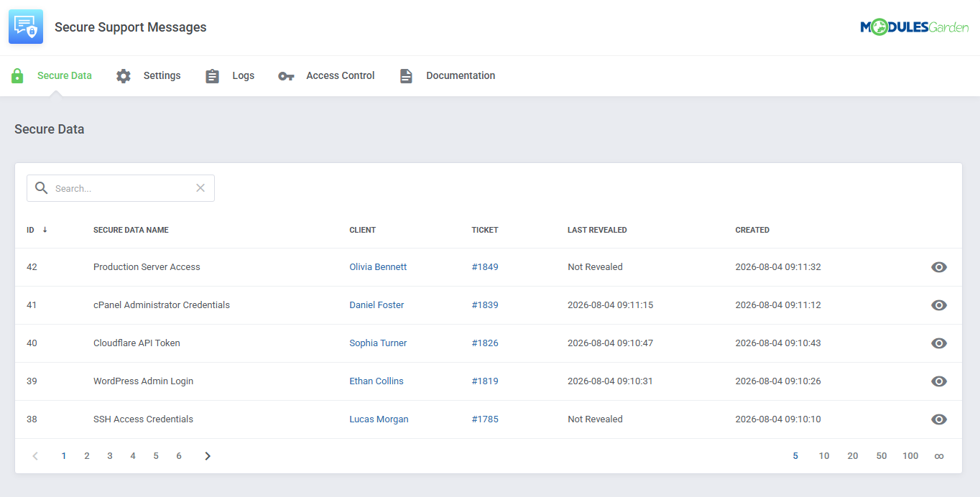Clear the search field with X
The width and height of the screenshot is (980, 497).
pyautogui.click(x=200, y=188)
